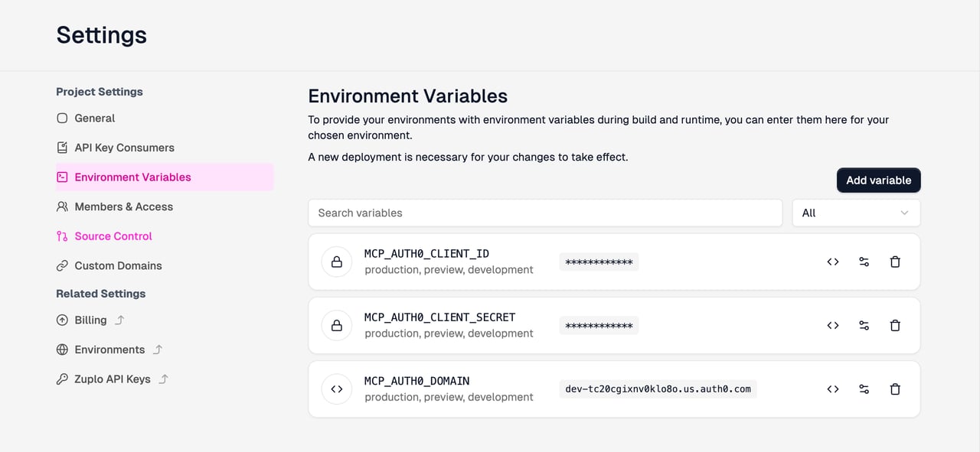Click environments text under MCP_AUTH0_DOMAIN
This screenshot has width=980, height=452.
pos(449,397)
